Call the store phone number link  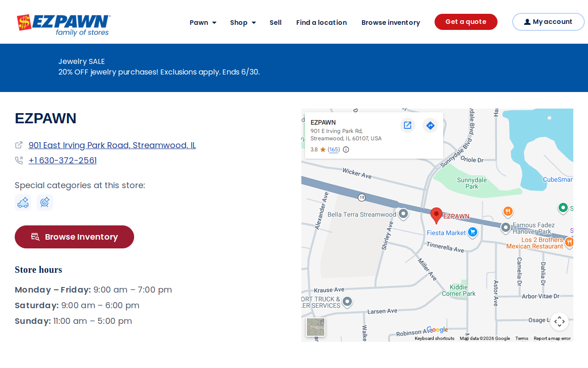62,161
